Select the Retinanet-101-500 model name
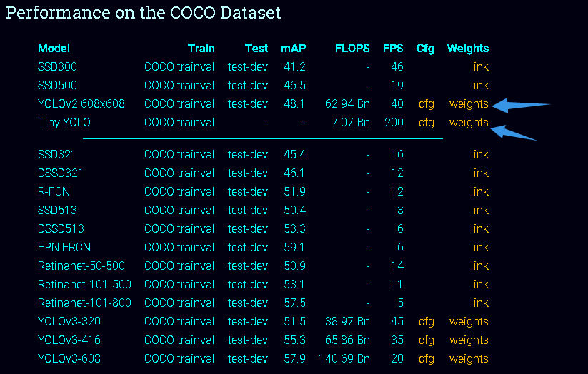Image resolution: width=588 pixels, height=374 pixels. (85, 285)
